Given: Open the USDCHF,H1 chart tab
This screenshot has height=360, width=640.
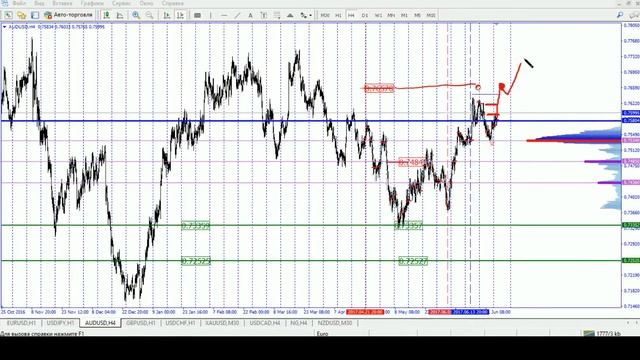Looking at the screenshot, I should point(180,323).
